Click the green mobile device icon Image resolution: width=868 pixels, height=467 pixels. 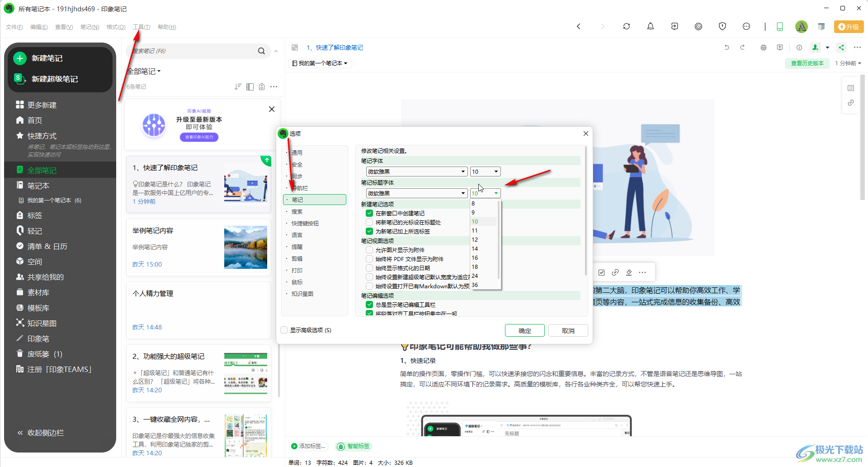pos(780,27)
